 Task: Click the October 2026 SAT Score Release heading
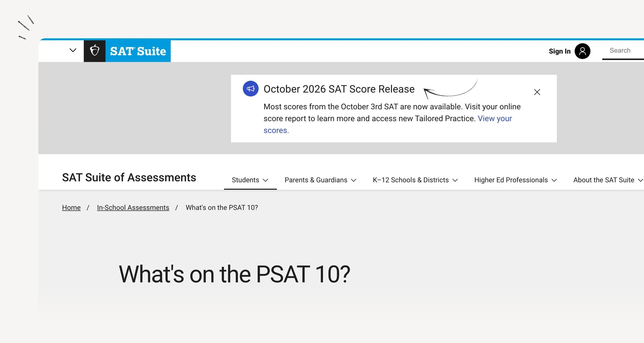click(339, 89)
